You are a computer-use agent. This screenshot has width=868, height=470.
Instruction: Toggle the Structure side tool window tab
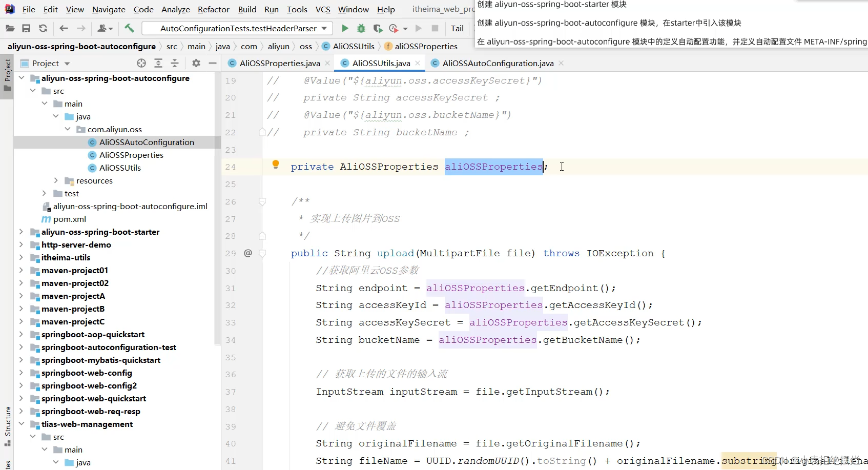tap(7, 426)
